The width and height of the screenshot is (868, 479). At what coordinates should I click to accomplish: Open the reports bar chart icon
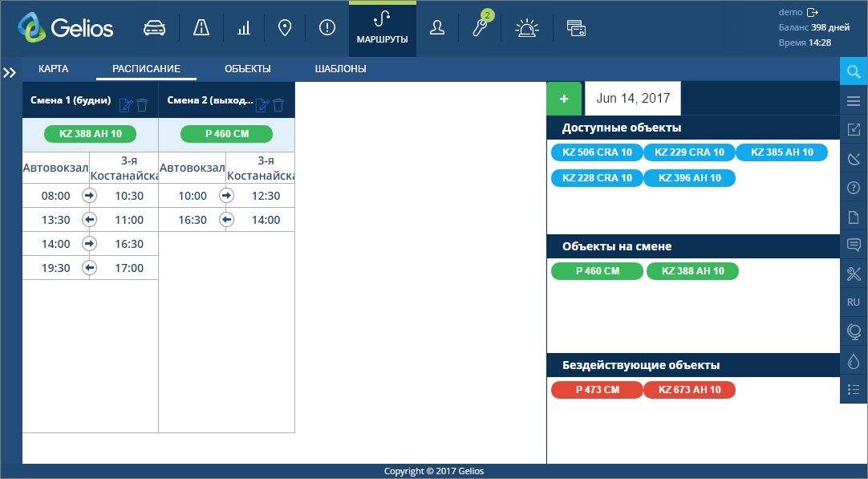click(243, 28)
